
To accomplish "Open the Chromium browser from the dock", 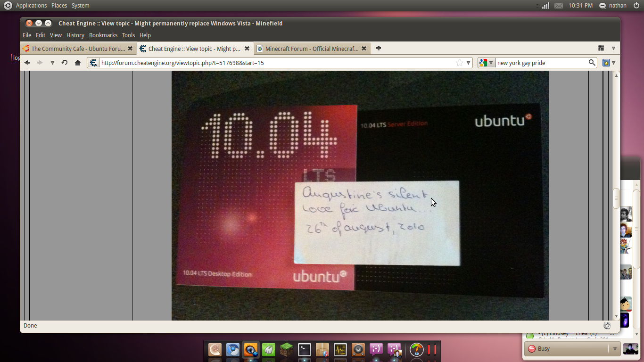I will point(233,350).
